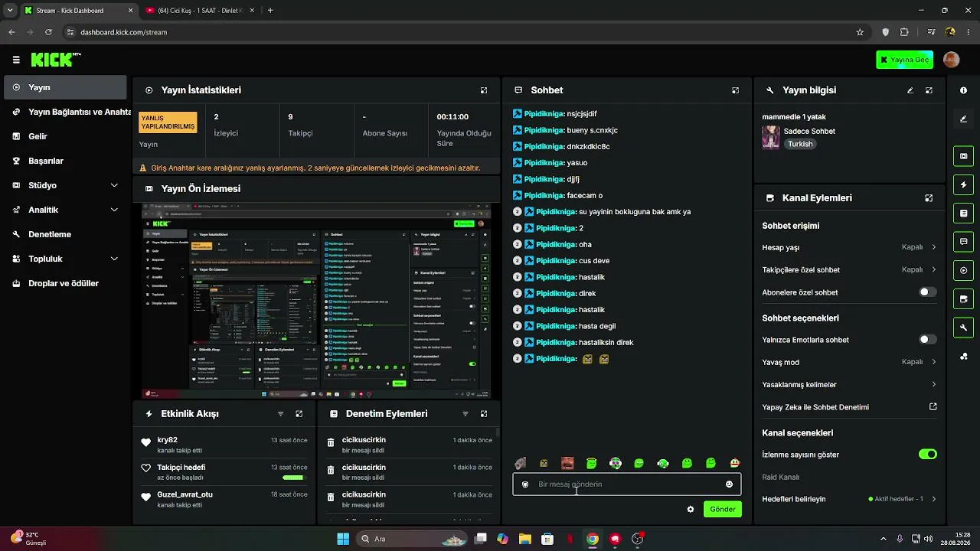Filter the Etkinlik Akışı feed

(280, 414)
